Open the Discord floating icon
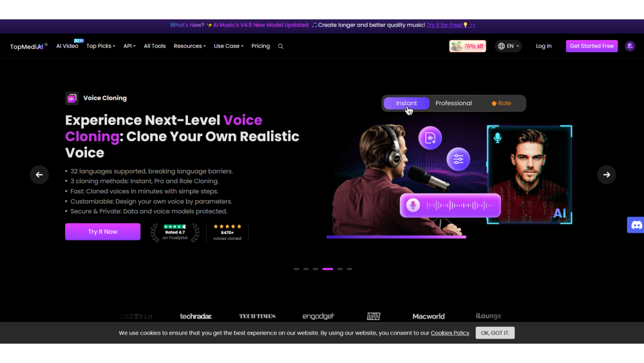The height and width of the screenshot is (363, 644). (x=636, y=225)
